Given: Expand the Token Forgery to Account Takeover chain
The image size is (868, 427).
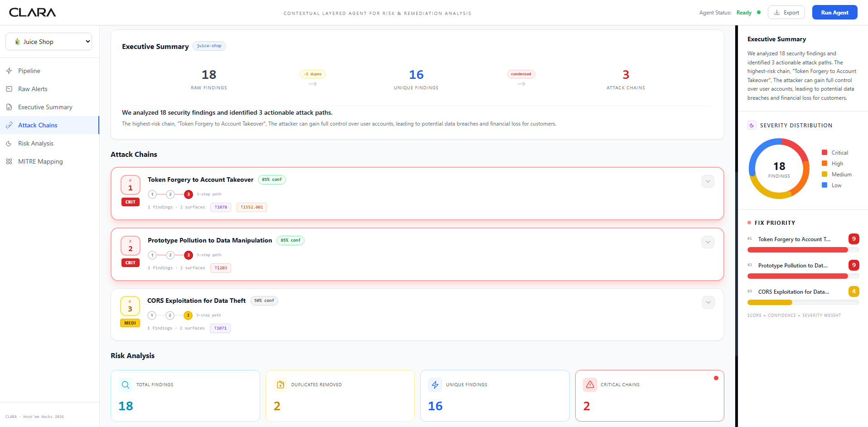Looking at the screenshot, I should pyautogui.click(x=708, y=181).
